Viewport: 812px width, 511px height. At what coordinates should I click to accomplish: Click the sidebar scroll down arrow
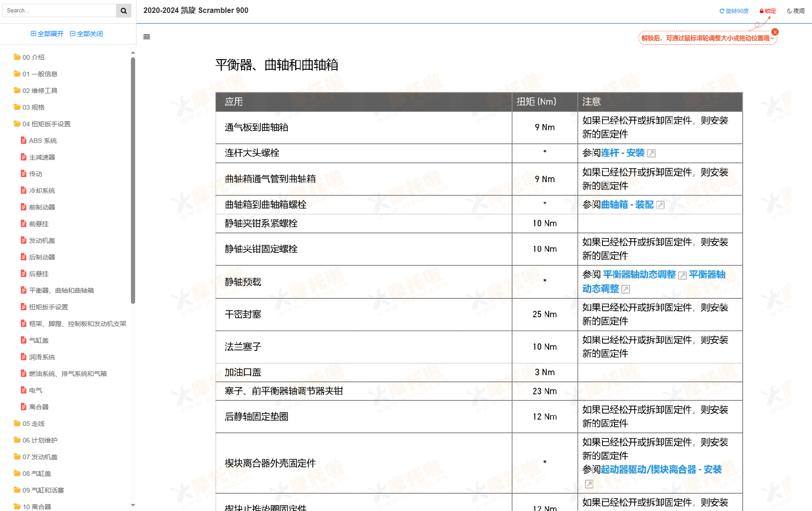coord(133,505)
